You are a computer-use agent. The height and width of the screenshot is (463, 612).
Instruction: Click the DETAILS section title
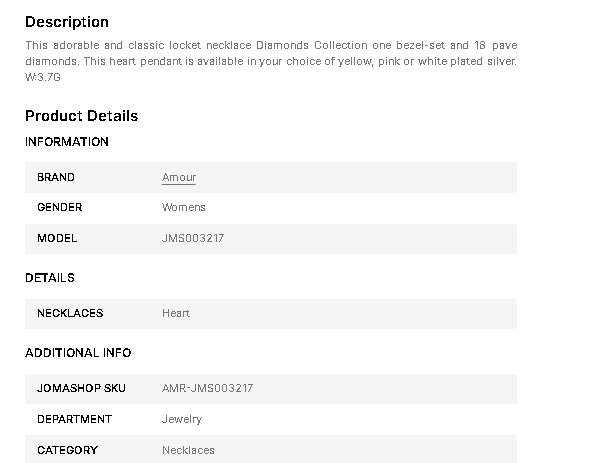50,278
